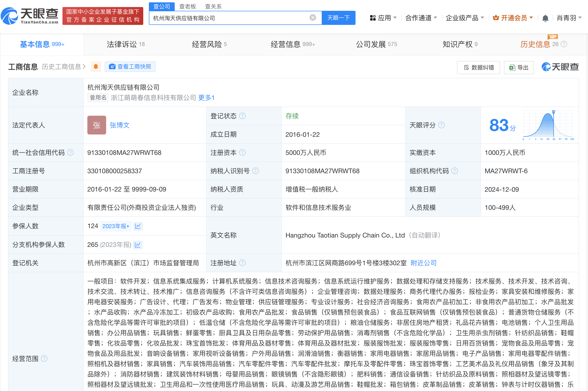Click the orange alert bell icon
Viewport: 588px width, 391px height.
pyautogui.click(x=96, y=67)
